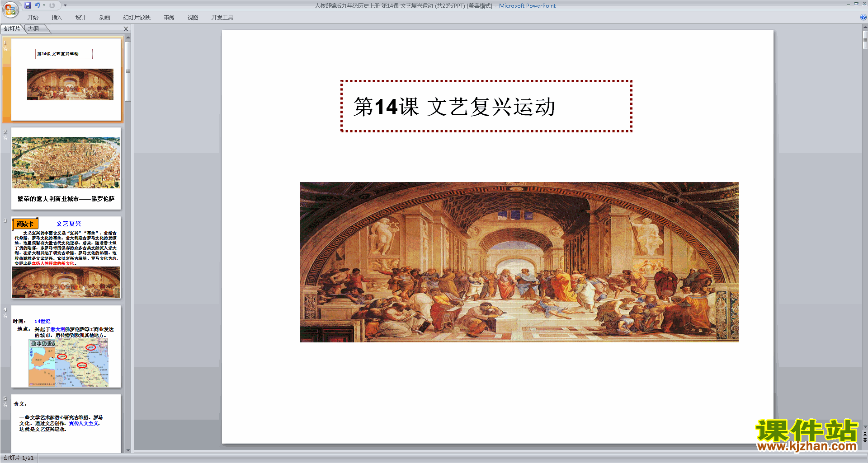Restore down the PowerPoint window
Screen dimensions: 868x463
[856, 4]
